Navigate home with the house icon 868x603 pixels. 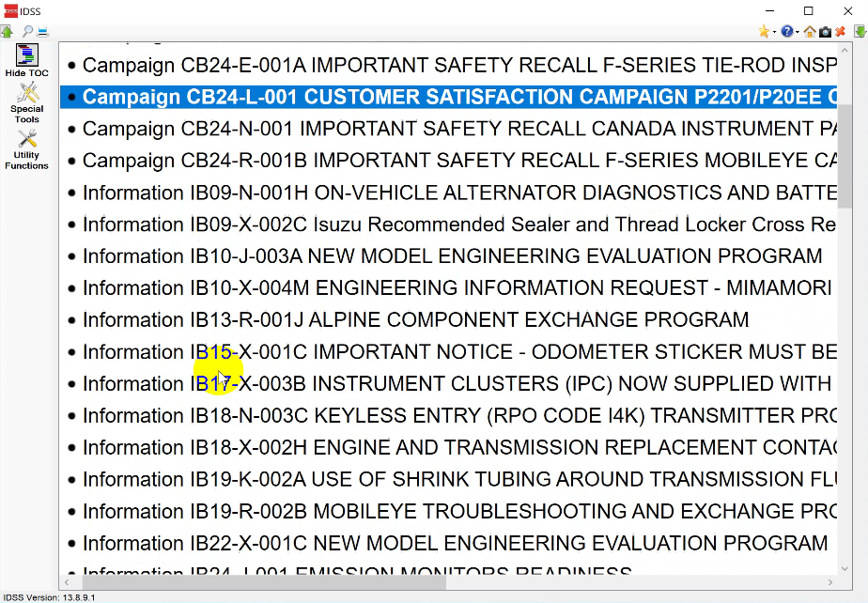click(809, 31)
